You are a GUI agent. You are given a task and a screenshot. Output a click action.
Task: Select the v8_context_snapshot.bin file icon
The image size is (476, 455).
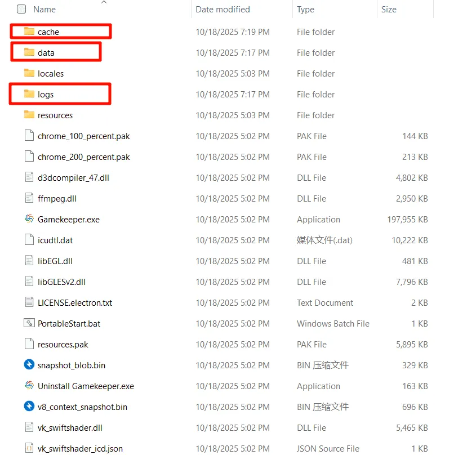(x=29, y=407)
